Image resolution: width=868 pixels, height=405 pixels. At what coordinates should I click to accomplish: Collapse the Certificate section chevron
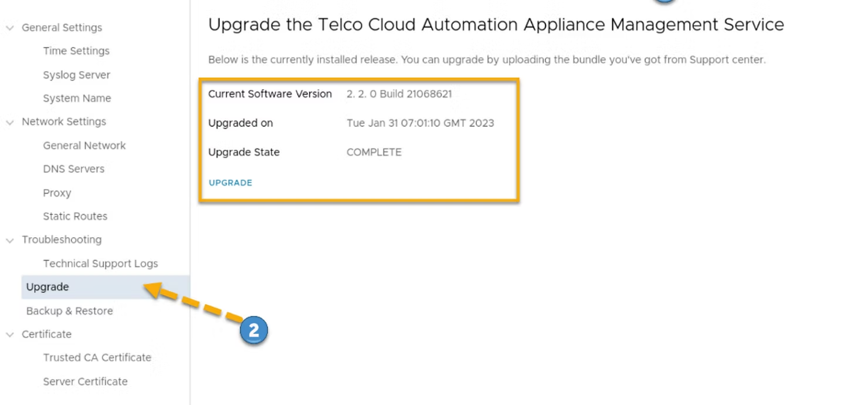(10, 335)
